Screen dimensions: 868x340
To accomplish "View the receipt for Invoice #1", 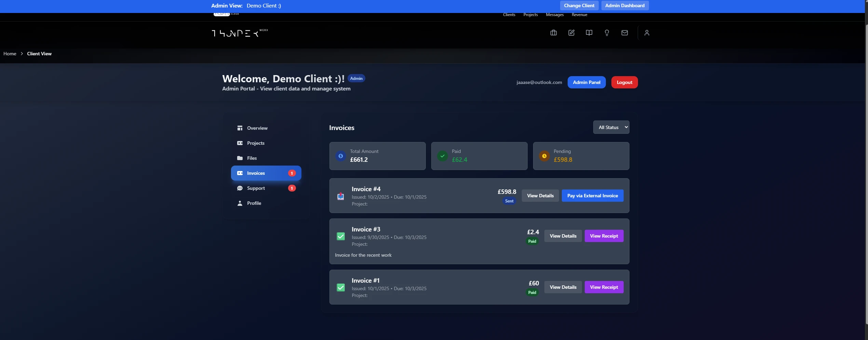I will (603, 287).
